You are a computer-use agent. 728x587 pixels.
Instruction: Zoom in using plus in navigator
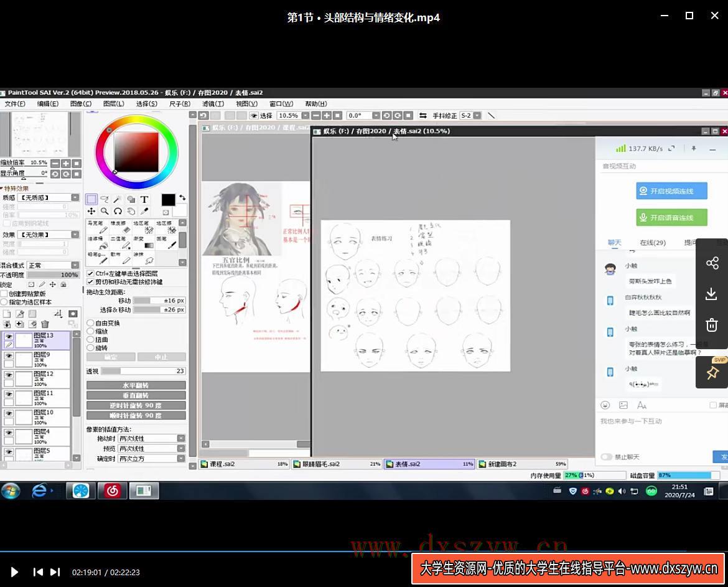pyautogui.click(x=66, y=164)
